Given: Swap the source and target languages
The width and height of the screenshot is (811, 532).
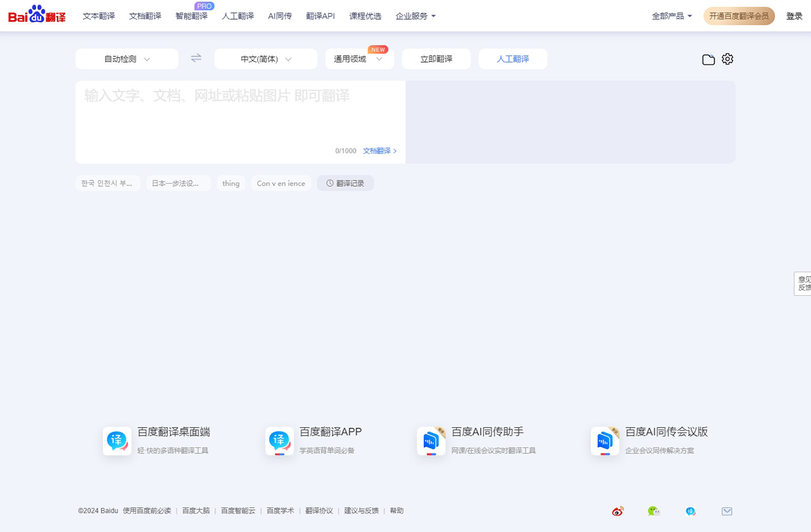Looking at the screenshot, I should tap(196, 58).
